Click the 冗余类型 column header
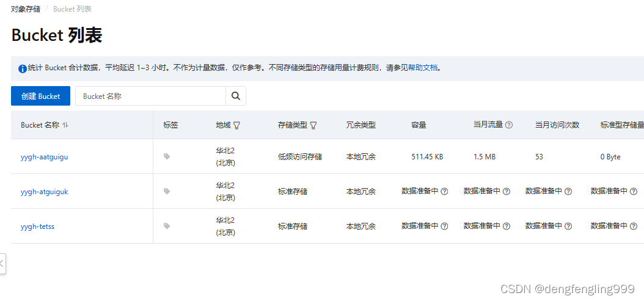The width and height of the screenshot is (644, 301). point(361,125)
